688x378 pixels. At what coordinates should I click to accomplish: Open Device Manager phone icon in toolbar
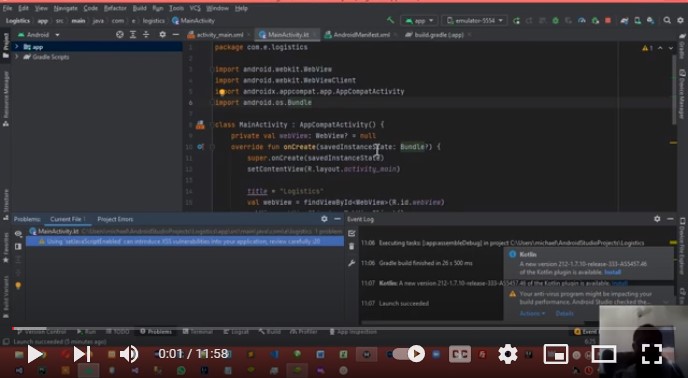(638, 21)
